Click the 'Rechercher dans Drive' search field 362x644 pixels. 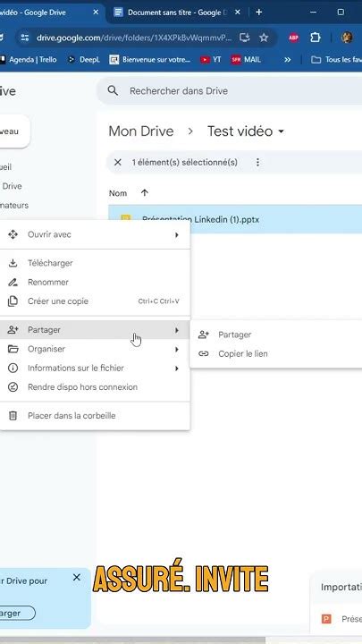[x=230, y=90]
